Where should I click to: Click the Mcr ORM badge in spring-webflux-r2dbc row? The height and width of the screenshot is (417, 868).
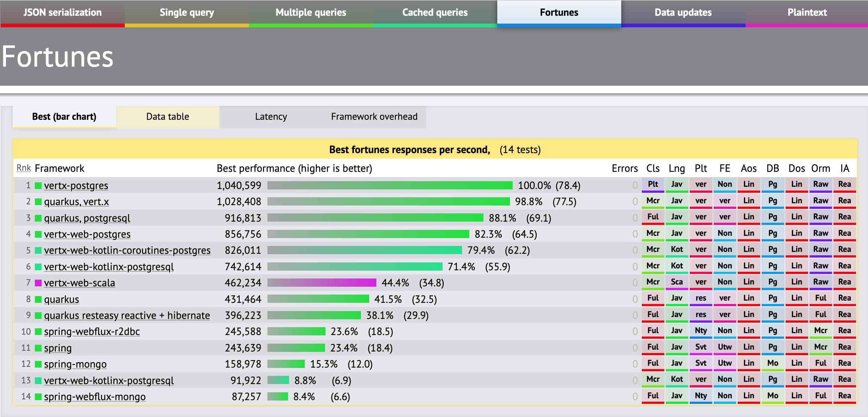click(820, 331)
